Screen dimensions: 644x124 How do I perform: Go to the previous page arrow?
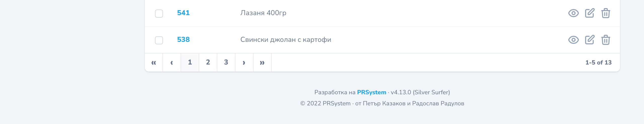point(172,63)
